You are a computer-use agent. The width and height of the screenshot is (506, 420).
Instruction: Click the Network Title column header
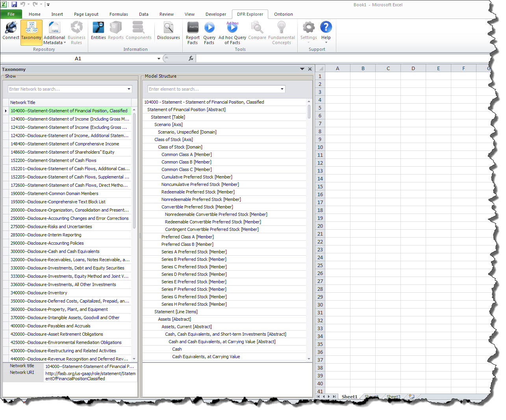70,102
